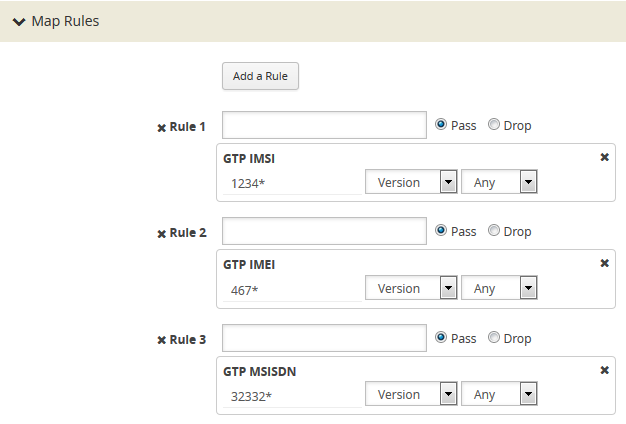Remove the GTP IMSI condition
Image resolution: width=626 pixels, height=424 pixels.
click(x=604, y=158)
